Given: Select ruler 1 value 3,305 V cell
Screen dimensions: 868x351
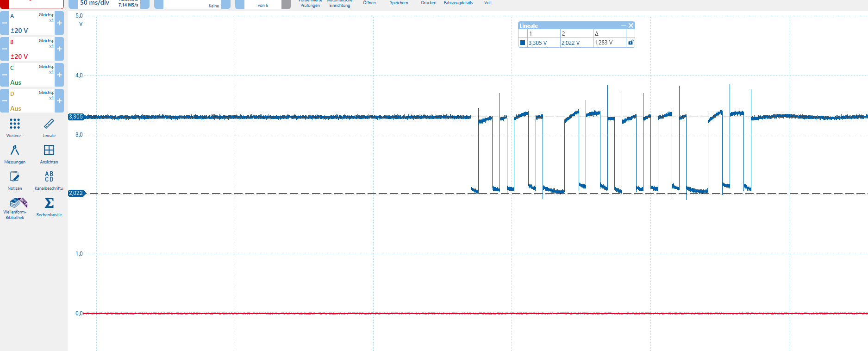Looking at the screenshot, I should click(x=544, y=43).
